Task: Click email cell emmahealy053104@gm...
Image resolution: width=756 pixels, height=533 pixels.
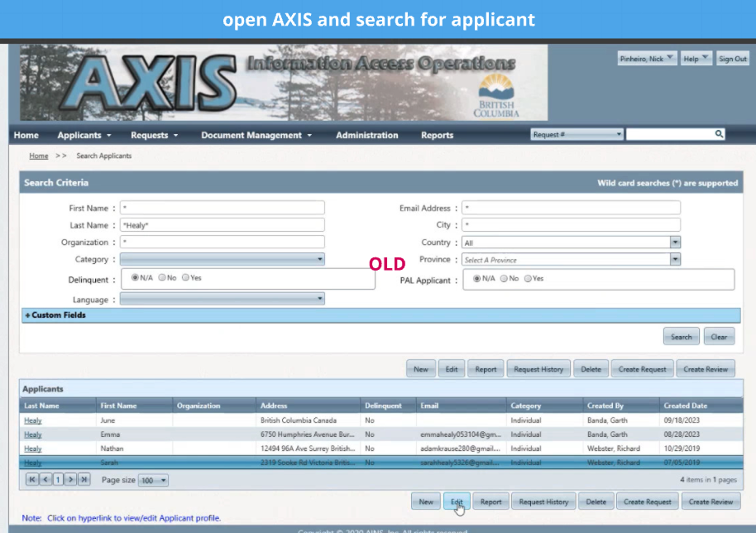Action: point(461,435)
